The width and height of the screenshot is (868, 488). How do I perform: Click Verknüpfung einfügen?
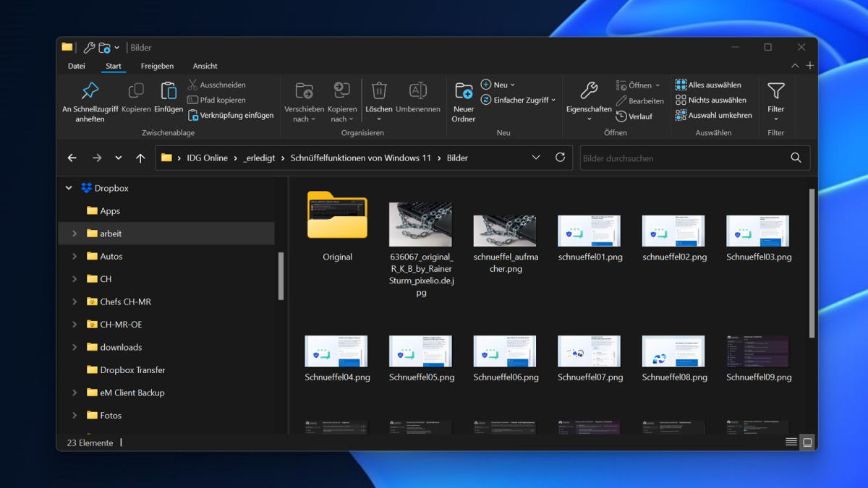coord(231,116)
